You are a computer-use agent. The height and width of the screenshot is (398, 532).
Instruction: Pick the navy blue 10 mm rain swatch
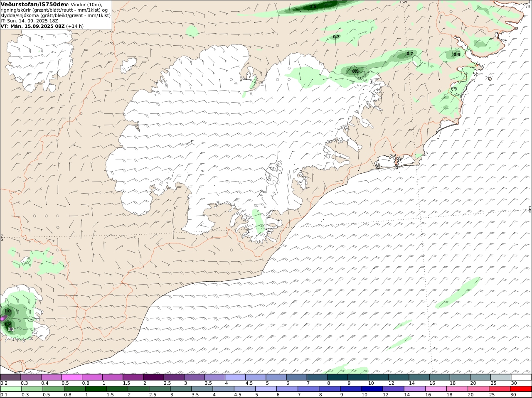(x=372, y=389)
